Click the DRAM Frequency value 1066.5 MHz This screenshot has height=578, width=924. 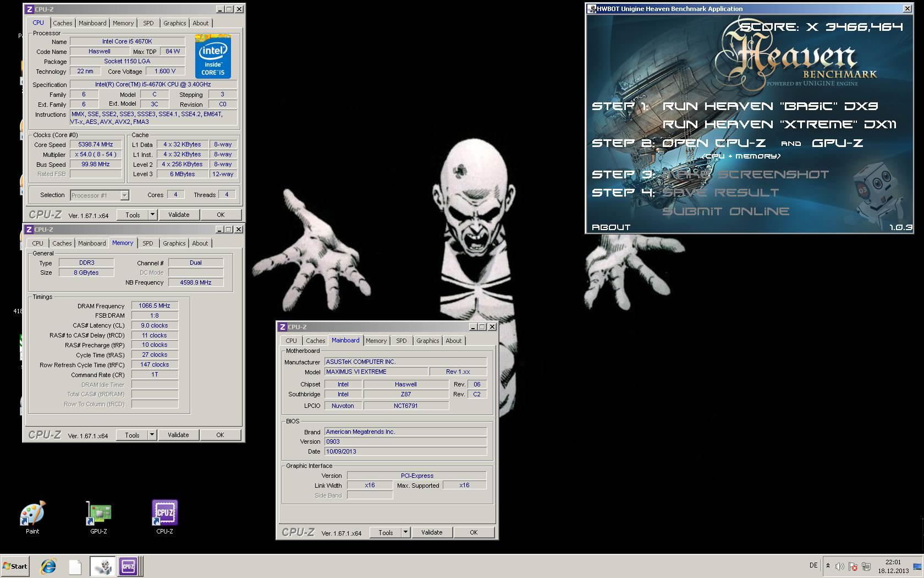155,306
